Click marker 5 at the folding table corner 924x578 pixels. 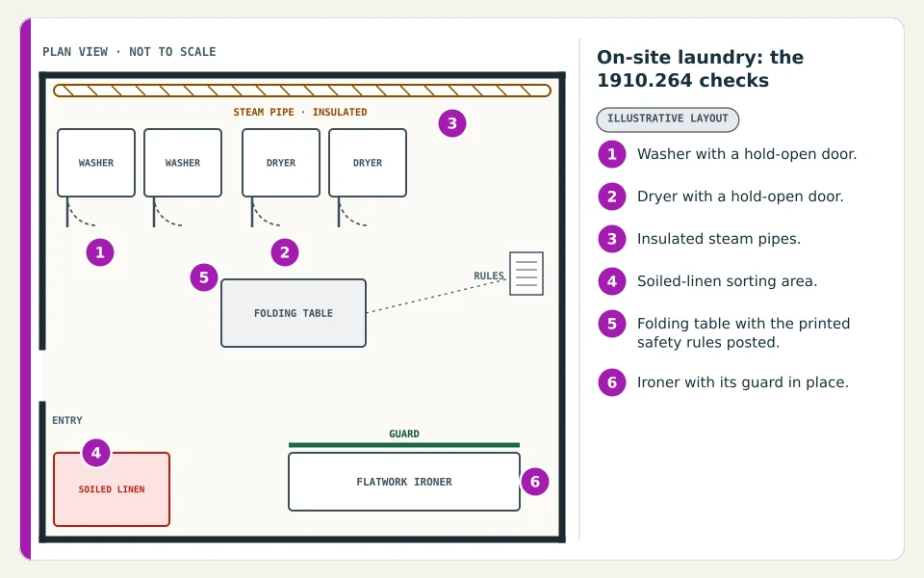[204, 277]
